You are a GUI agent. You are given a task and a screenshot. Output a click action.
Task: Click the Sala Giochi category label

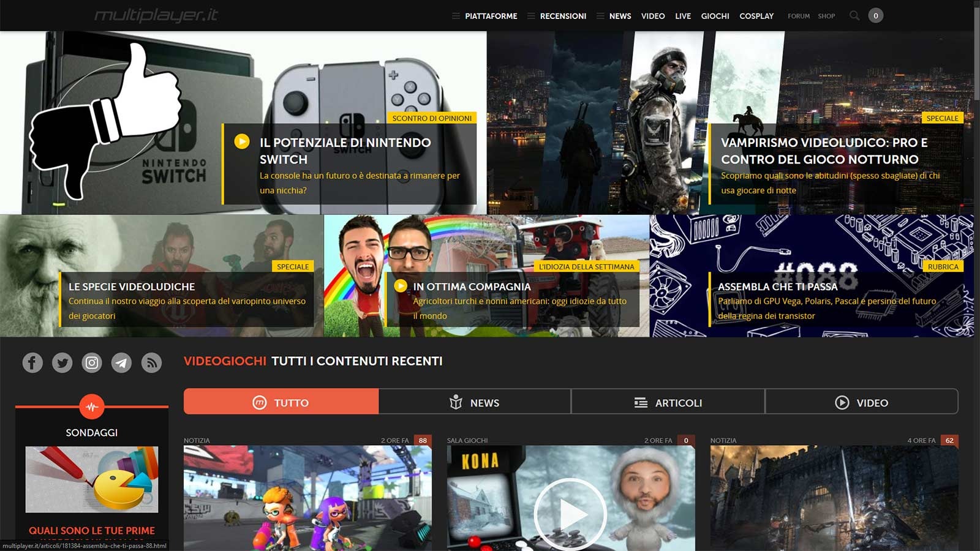point(467,440)
